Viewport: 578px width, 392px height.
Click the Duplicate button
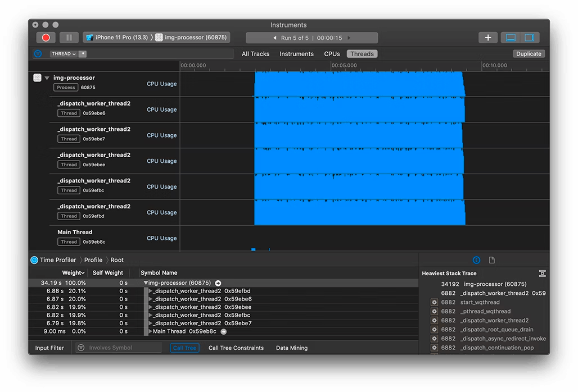click(x=529, y=54)
